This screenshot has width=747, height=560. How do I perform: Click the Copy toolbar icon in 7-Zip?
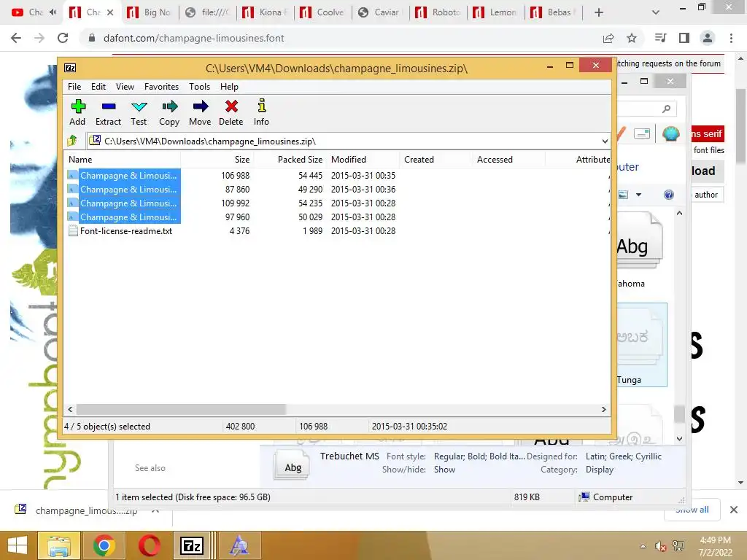tap(169, 112)
